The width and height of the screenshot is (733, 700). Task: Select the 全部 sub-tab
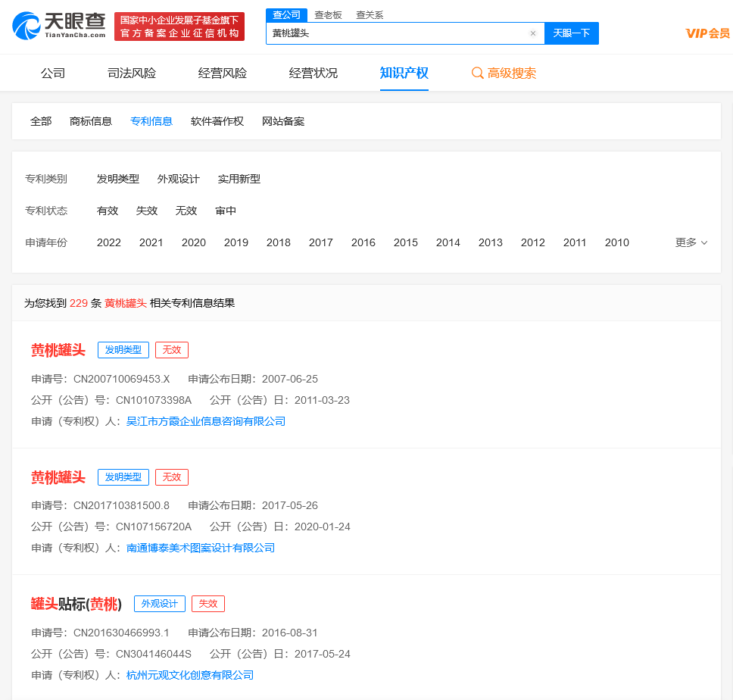41,121
